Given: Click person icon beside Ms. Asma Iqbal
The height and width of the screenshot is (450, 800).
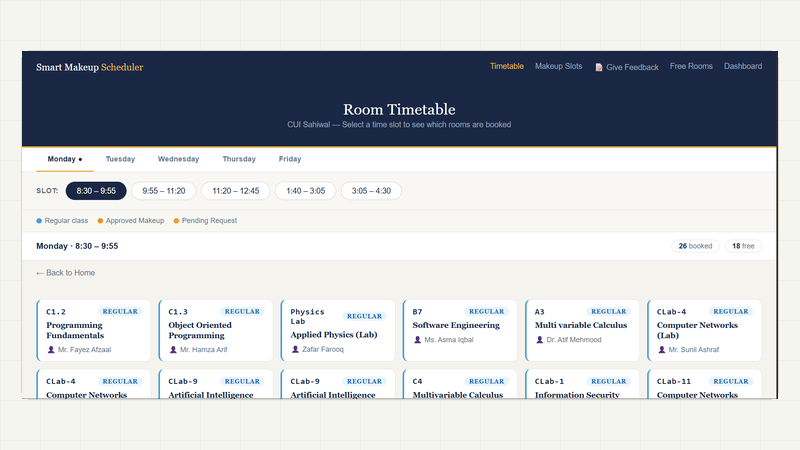Looking at the screenshot, I should (417, 339).
